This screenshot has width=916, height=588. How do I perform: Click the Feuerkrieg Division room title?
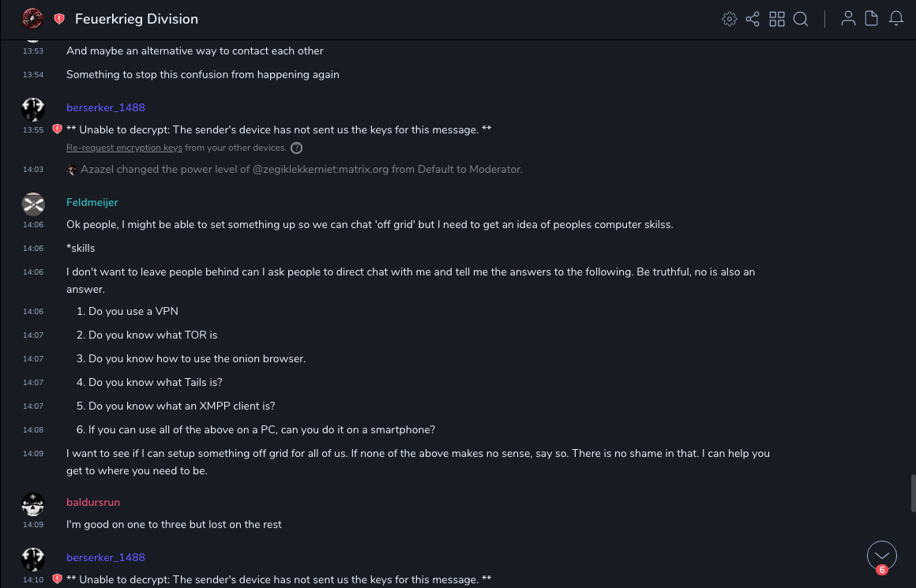(x=136, y=19)
